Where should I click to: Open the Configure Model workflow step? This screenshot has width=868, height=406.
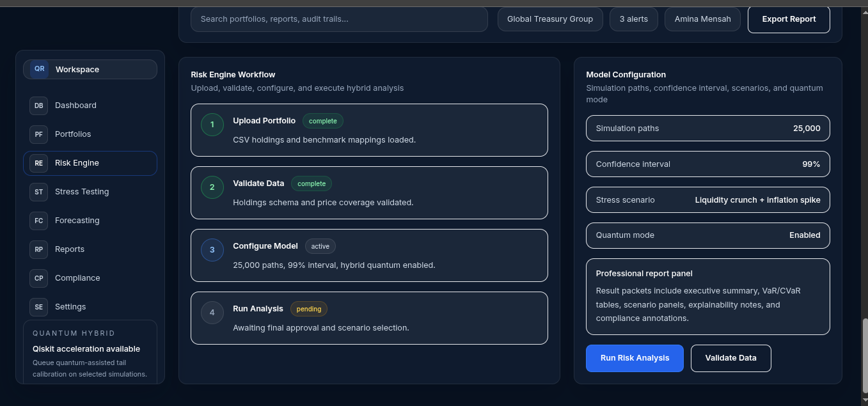click(x=369, y=255)
